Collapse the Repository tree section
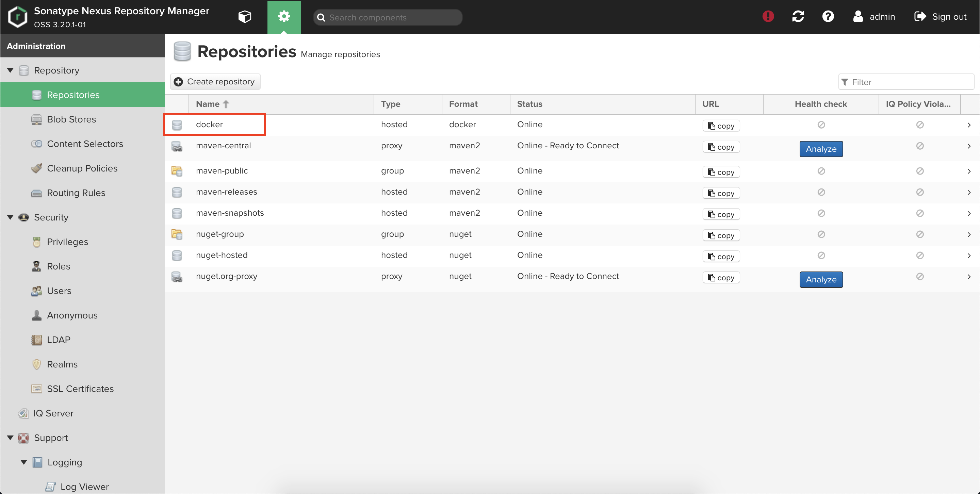The image size is (980, 494). point(10,70)
